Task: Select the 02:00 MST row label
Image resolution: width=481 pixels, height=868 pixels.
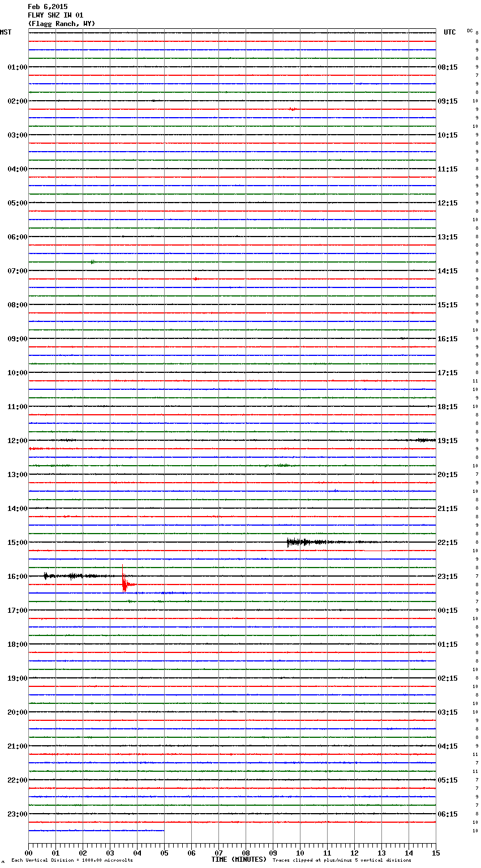Action: click(x=17, y=101)
